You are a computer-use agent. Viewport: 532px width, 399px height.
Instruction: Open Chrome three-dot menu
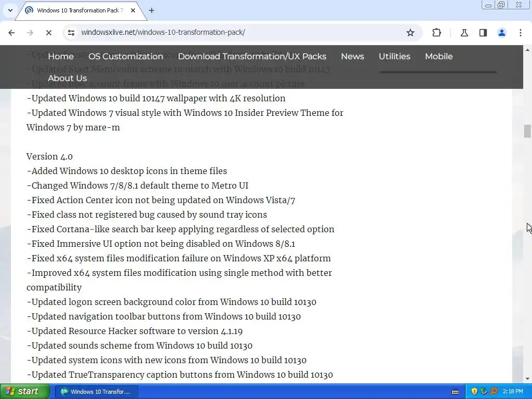coord(521,33)
